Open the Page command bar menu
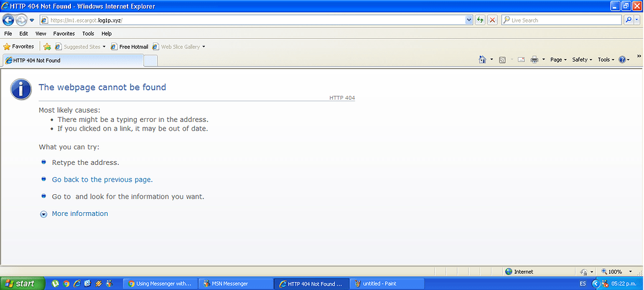Screen dimensions: 644x290 pos(559,60)
